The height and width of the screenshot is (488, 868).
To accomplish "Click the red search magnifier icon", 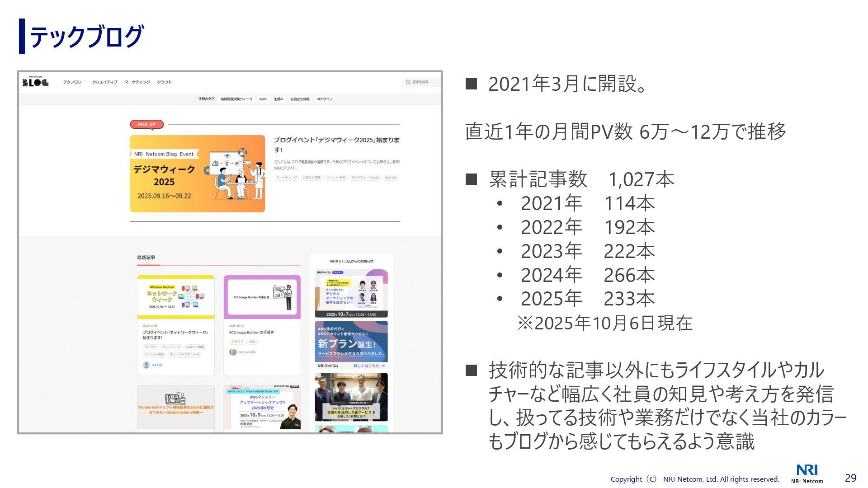I will click(408, 82).
